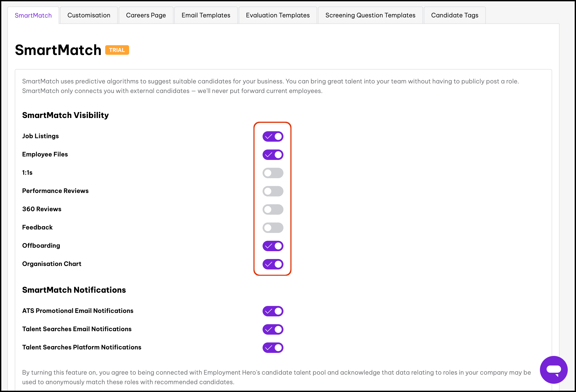Turn off Organisation Chart visibility
Image resolution: width=576 pixels, height=392 pixels.
pos(273,264)
